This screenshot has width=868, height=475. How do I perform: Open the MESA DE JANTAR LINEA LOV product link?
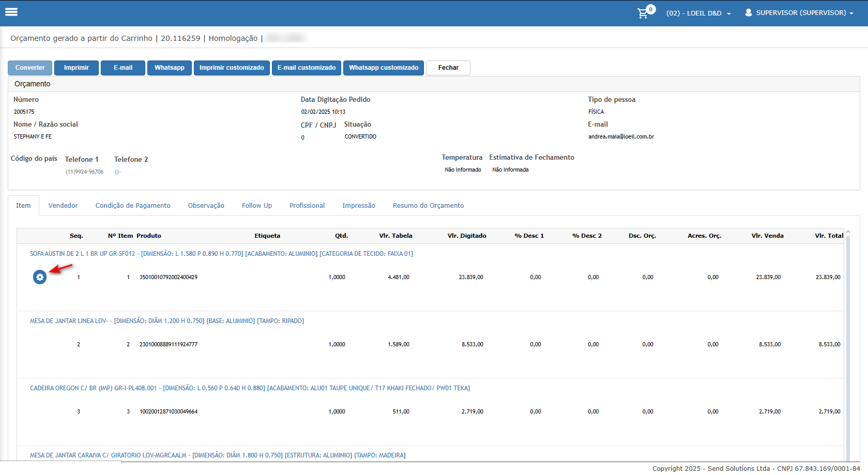[x=167, y=321]
